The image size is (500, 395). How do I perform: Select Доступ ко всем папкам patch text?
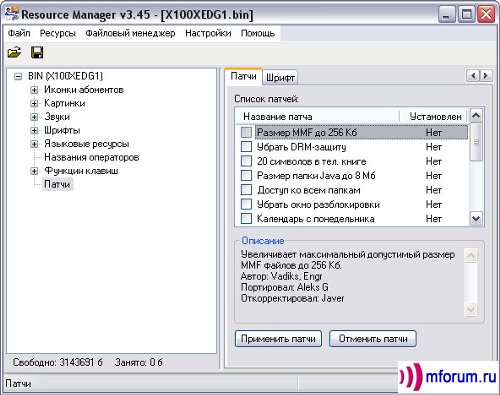[309, 190]
